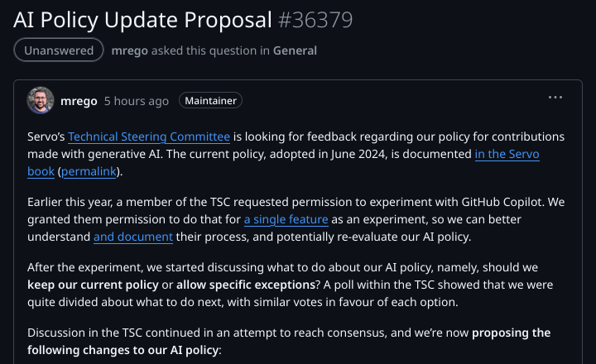Open mrego's profile beside 'asked this question'
The width and height of the screenshot is (596, 364).
[x=129, y=50]
